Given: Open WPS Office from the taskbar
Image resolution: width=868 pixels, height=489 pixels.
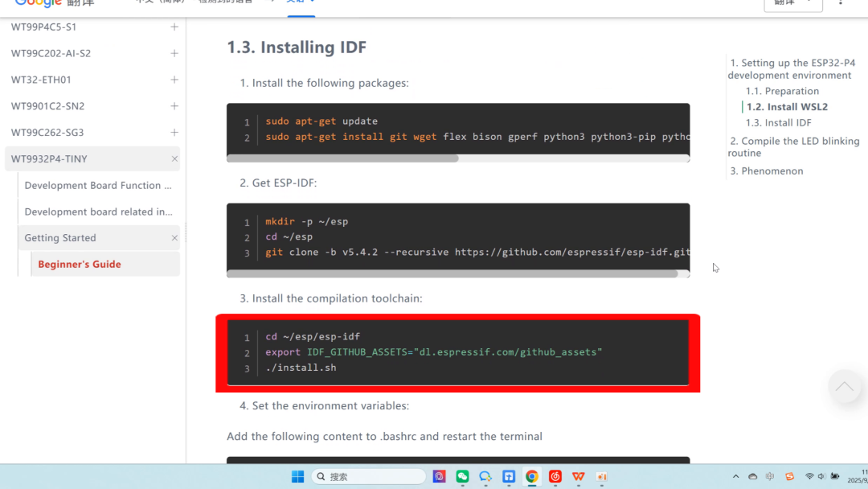Looking at the screenshot, I should coord(579,477).
